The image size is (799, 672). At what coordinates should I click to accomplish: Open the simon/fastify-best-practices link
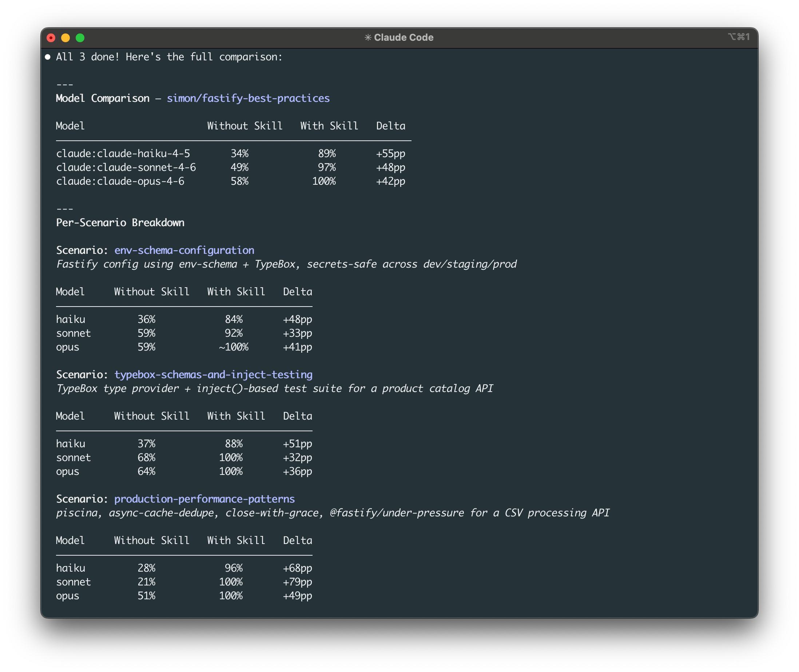point(248,98)
